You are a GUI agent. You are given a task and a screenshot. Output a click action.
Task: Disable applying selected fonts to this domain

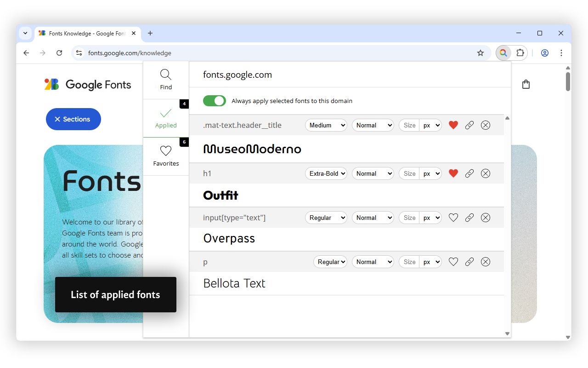click(x=214, y=101)
